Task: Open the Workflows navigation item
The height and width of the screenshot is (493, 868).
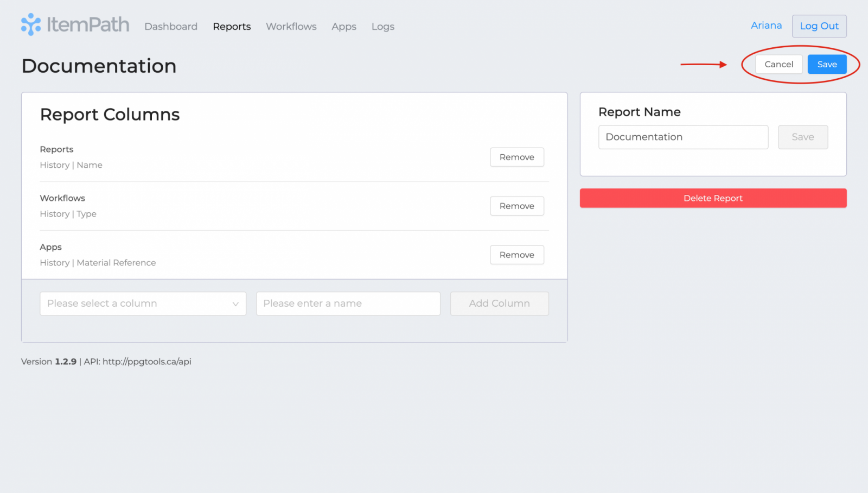Action: click(x=291, y=27)
